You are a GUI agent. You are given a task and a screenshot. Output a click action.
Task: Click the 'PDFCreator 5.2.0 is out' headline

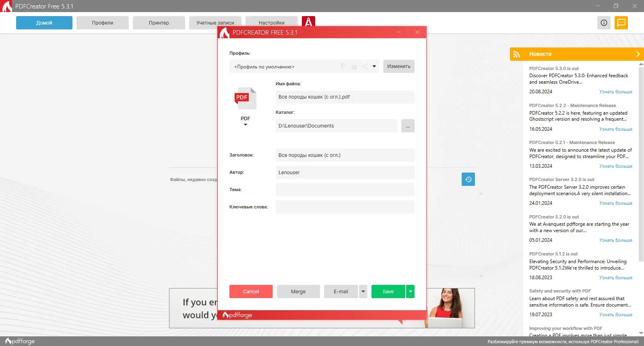pyautogui.click(x=554, y=217)
